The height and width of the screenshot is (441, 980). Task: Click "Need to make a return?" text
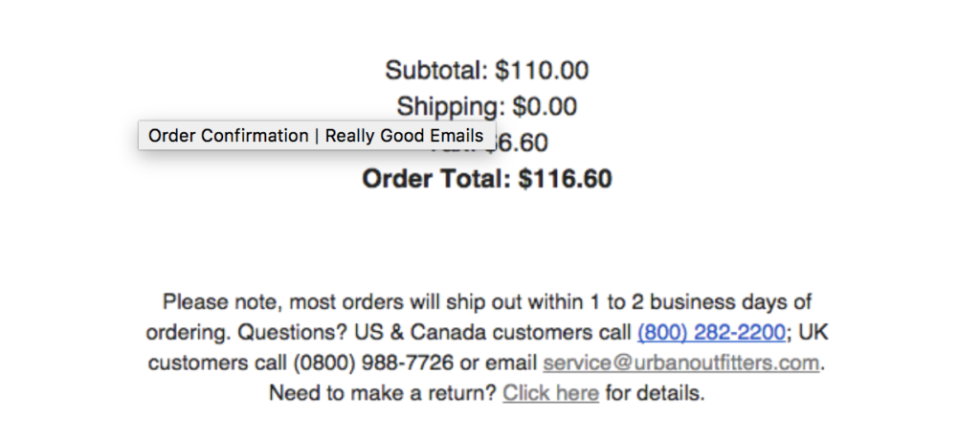[383, 393]
